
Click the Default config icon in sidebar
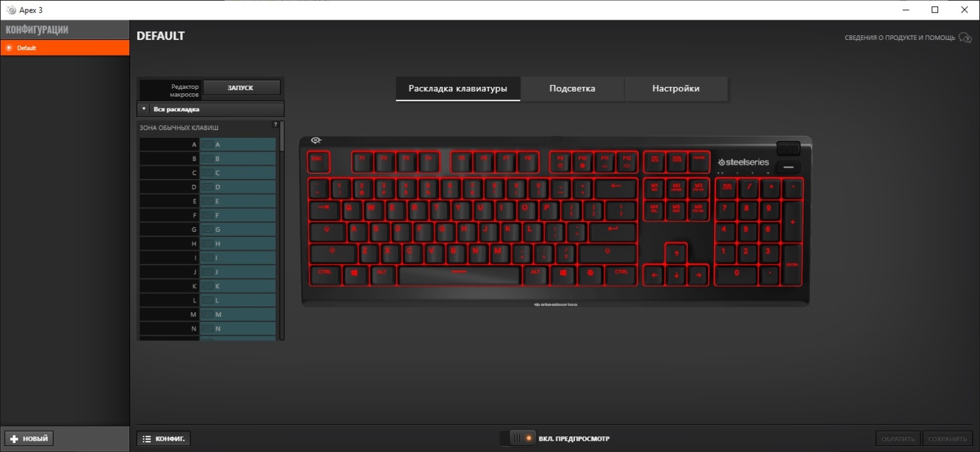(9, 48)
